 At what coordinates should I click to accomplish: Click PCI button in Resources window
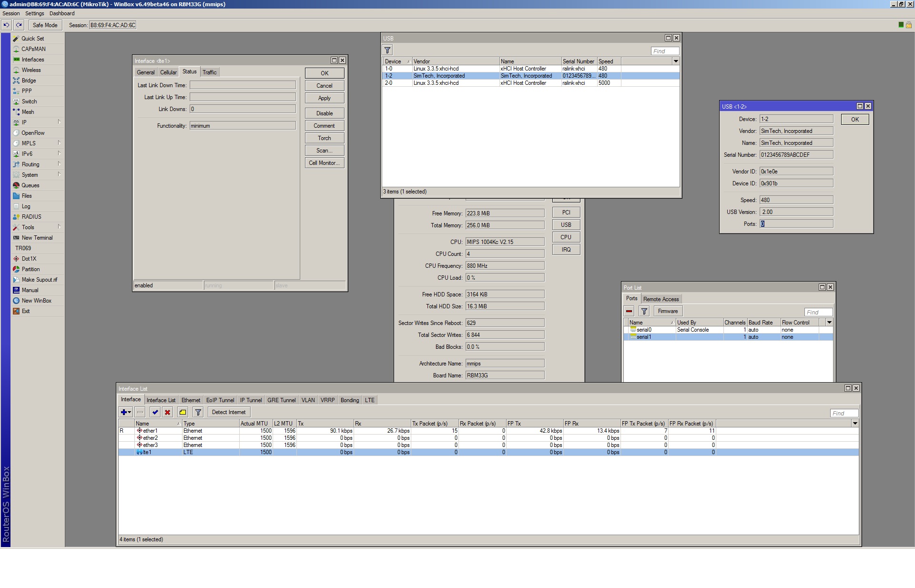566,213
